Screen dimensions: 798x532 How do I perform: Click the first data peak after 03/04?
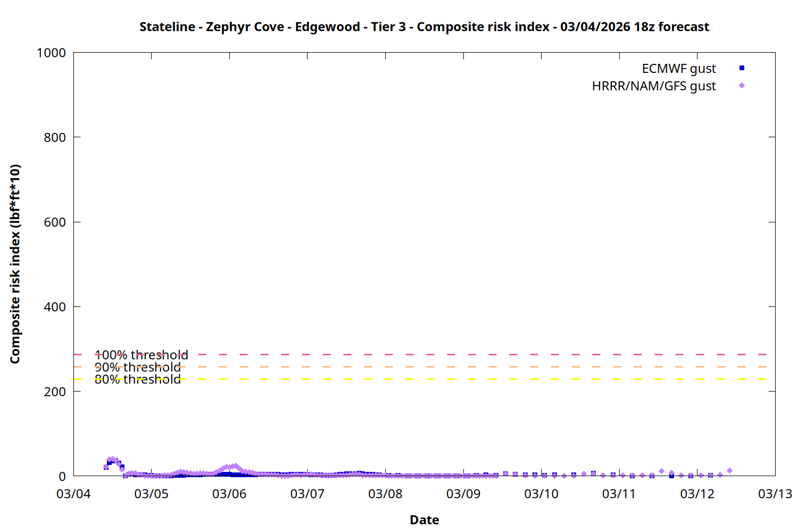coord(112,459)
